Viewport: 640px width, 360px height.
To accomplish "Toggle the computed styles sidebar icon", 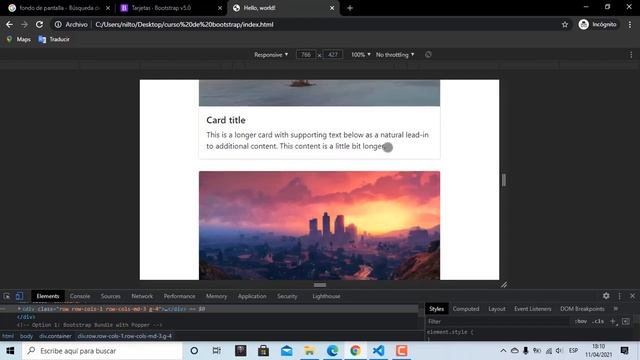I will pos(626,322).
